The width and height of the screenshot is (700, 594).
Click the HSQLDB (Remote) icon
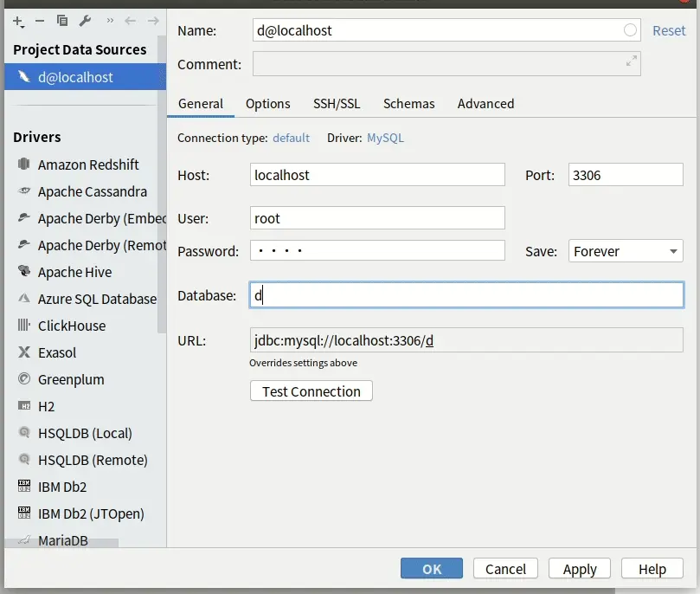(24, 459)
